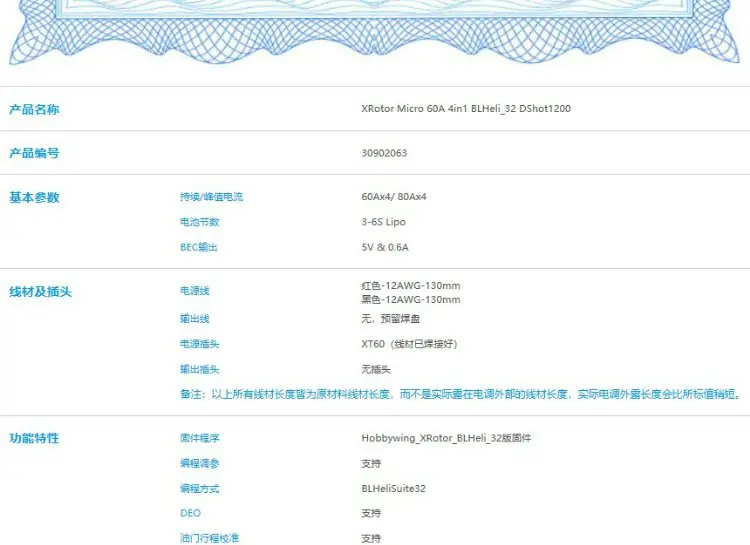Click the BEC输出 label
This screenshot has height=545, width=750.
tap(199, 247)
